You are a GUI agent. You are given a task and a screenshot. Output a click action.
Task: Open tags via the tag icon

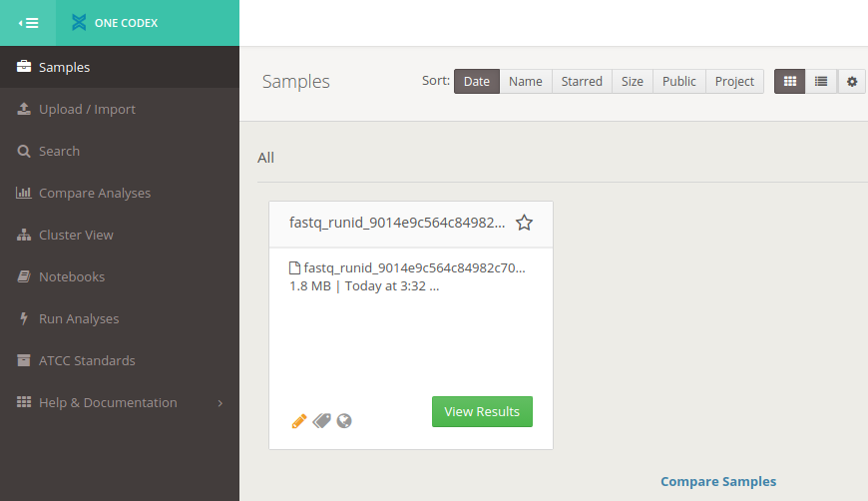point(321,421)
